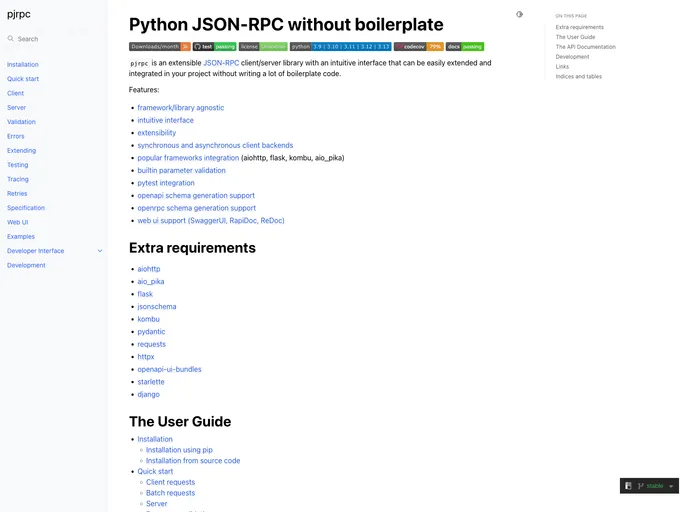Click the Downloads/month badge
The image size is (688, 512).
point(160,47)
